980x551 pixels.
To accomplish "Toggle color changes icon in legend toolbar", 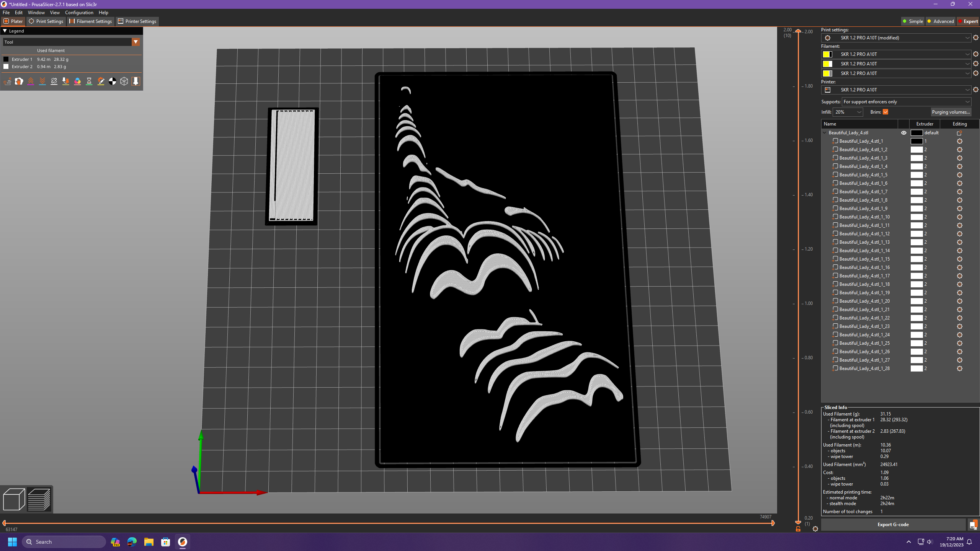I will [x=77, y=81].
